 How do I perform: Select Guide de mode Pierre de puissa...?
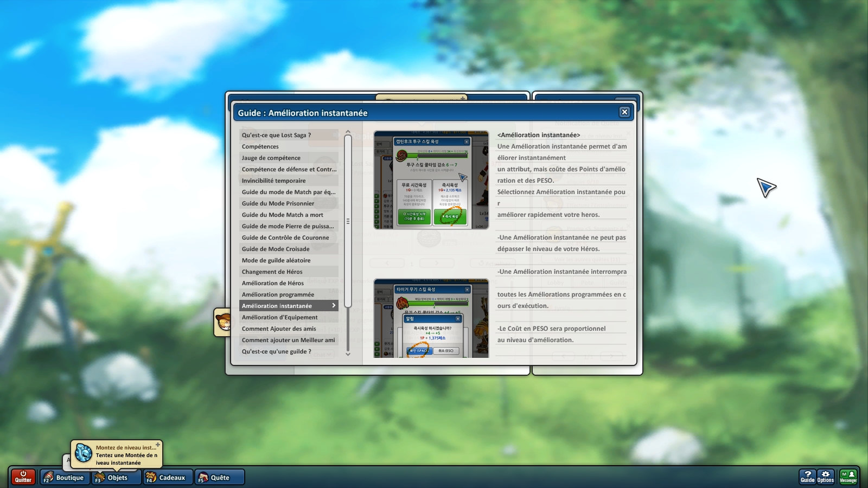coord(289,226)
